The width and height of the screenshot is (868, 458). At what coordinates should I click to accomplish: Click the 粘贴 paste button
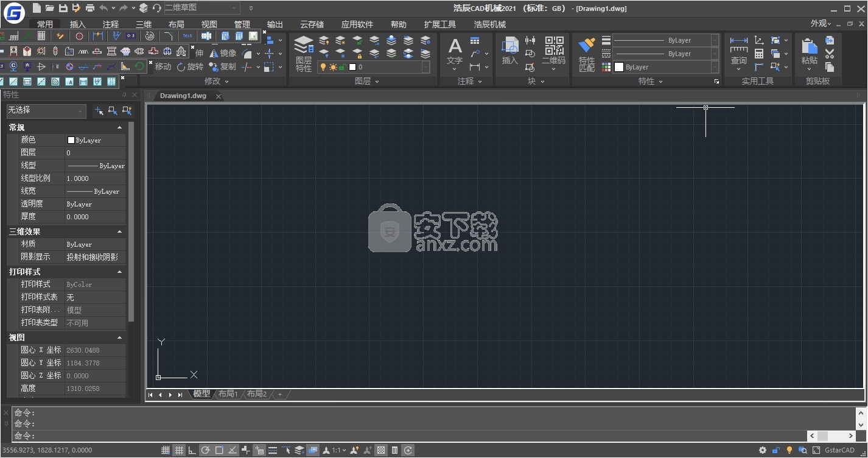pyautogui.click(x=809, y=54)
